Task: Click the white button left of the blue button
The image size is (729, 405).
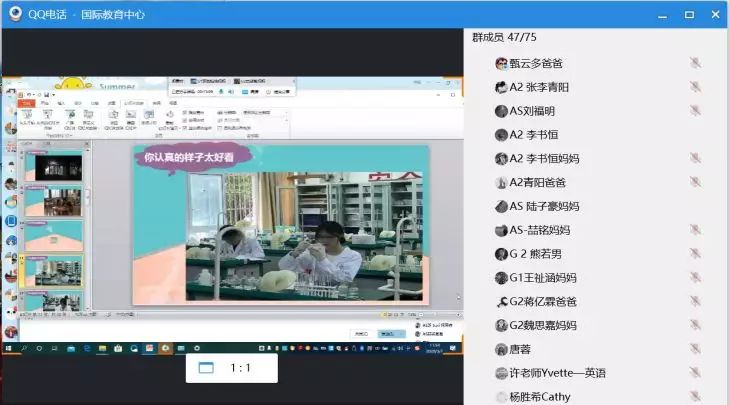Action: (x=362, y=334)
